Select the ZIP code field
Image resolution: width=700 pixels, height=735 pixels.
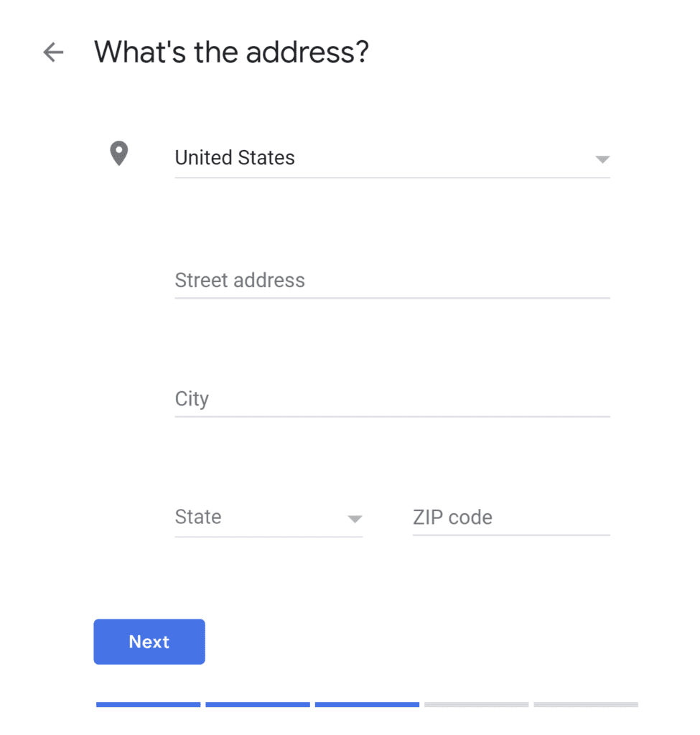point(511,518)
